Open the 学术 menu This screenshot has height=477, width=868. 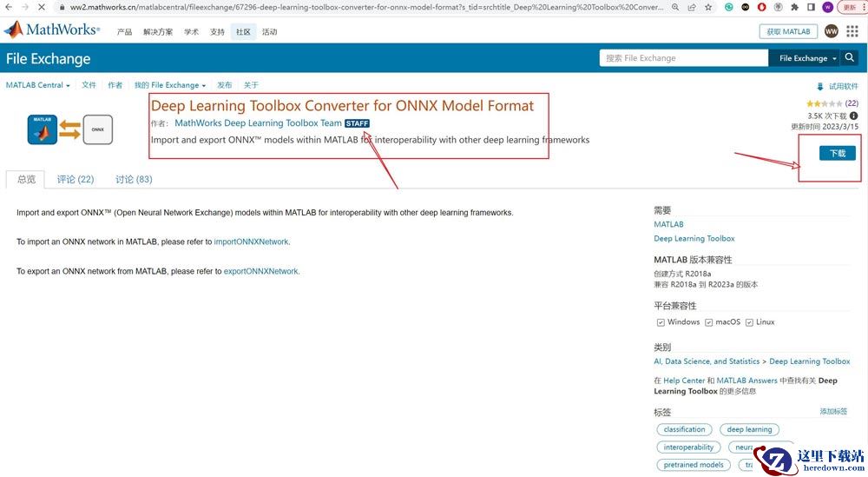coord(192,32)
